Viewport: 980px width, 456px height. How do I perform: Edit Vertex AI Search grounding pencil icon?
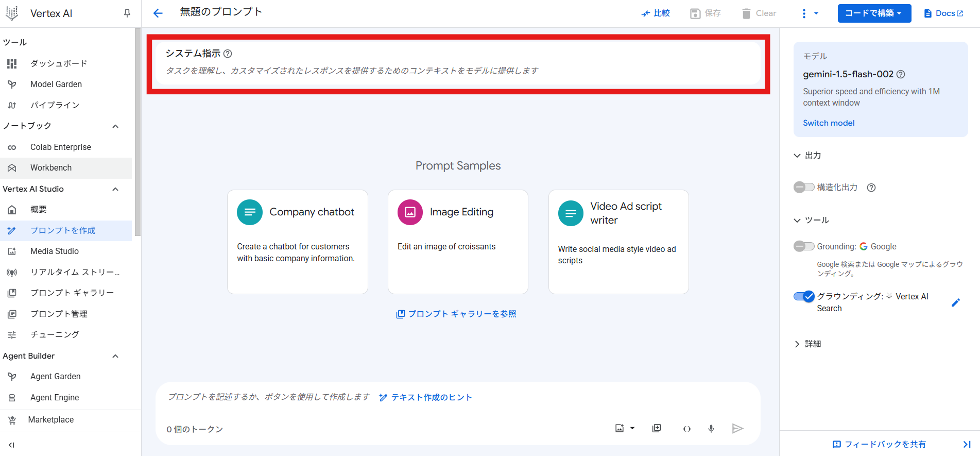tap(956, 302)
